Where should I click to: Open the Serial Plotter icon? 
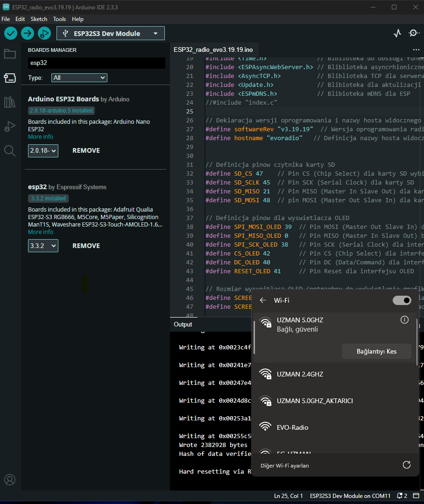point(397,33)
